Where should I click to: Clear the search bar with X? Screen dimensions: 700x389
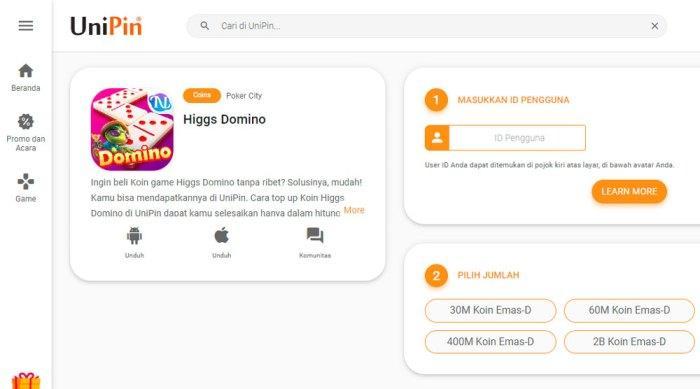tap(654, 26)
